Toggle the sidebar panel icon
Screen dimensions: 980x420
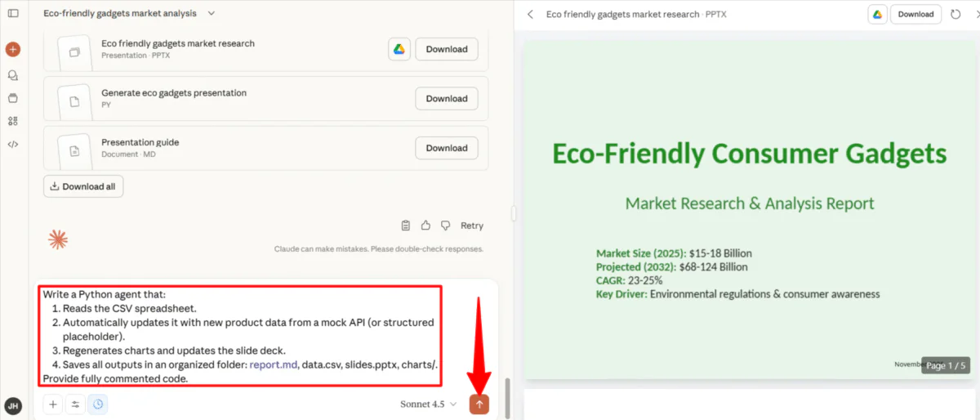point(13,14)
